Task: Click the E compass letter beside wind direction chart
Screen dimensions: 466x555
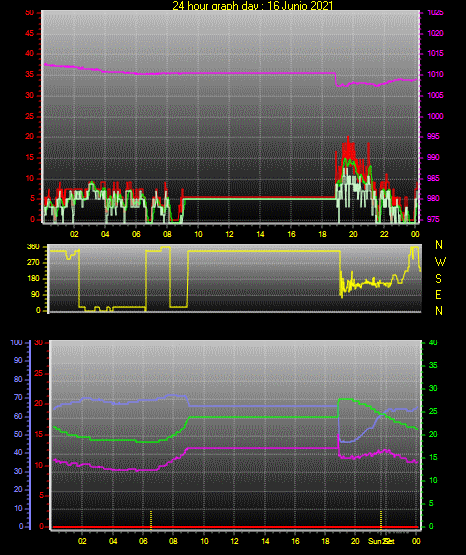Action: 438,294
